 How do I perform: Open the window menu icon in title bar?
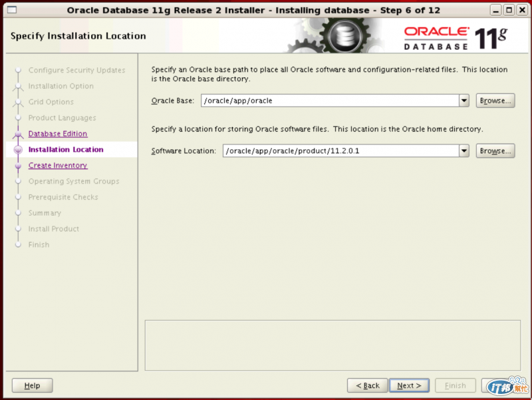(x=12, y=10)
